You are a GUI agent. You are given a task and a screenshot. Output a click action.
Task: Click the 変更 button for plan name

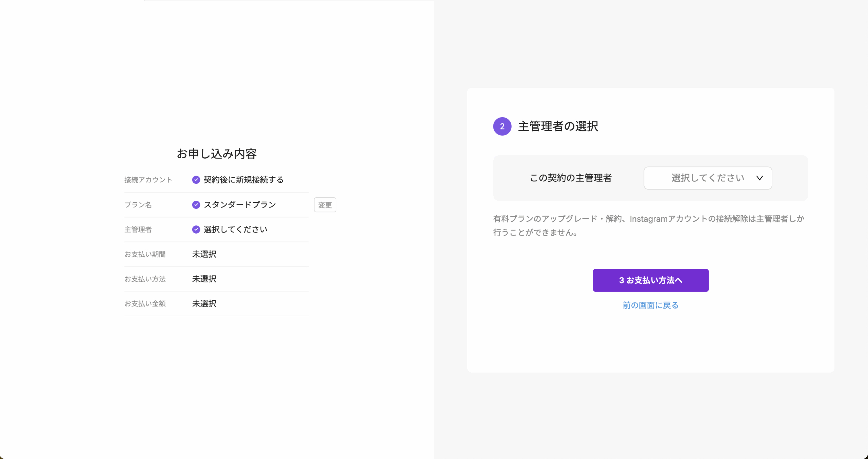(325, 205)
